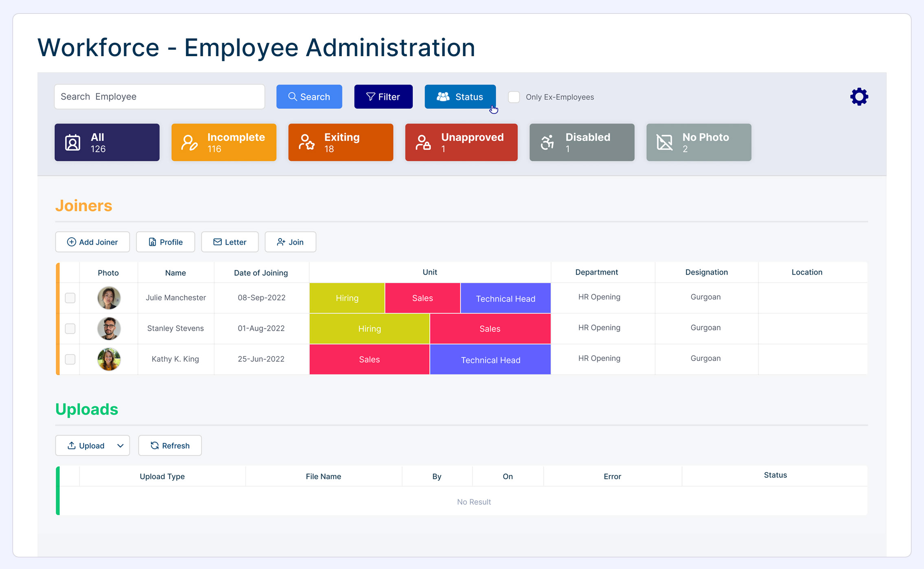Click the Exiting employees card icon

tap(307, 143)
